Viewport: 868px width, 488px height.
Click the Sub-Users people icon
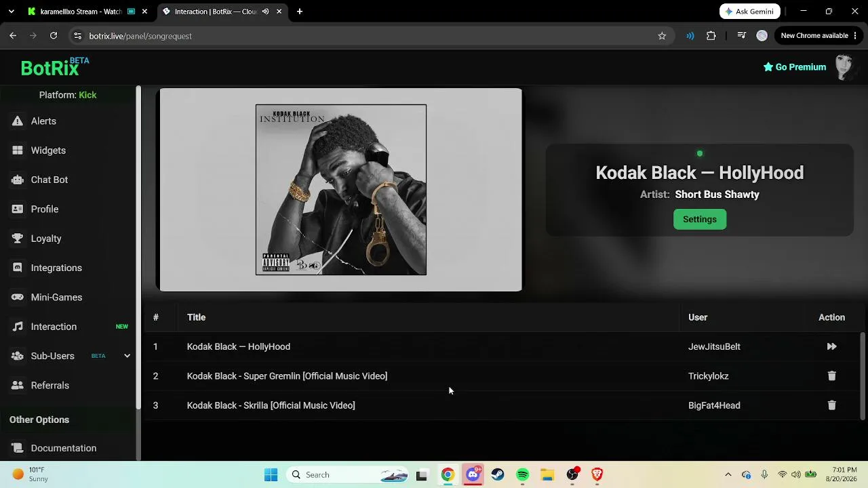click(x=18, y=356)
